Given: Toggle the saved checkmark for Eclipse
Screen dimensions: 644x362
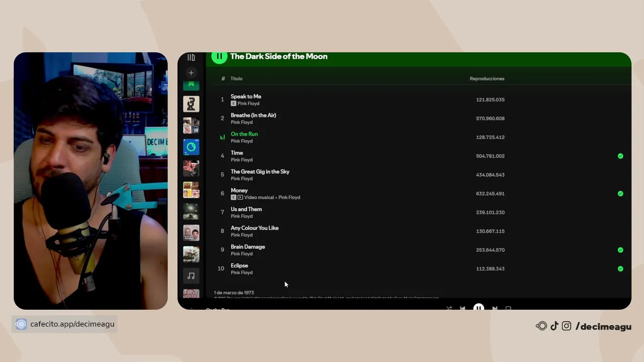Looking at the screenshot, I should pos(620,268).
